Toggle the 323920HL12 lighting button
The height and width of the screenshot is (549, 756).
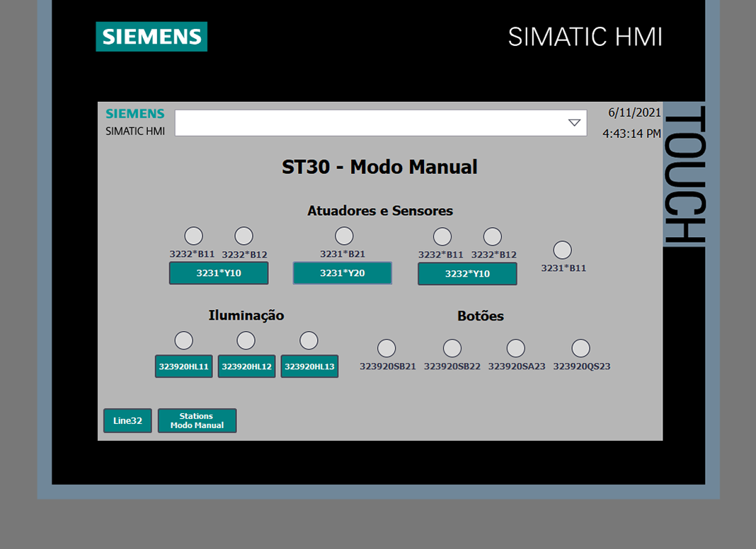246,366
